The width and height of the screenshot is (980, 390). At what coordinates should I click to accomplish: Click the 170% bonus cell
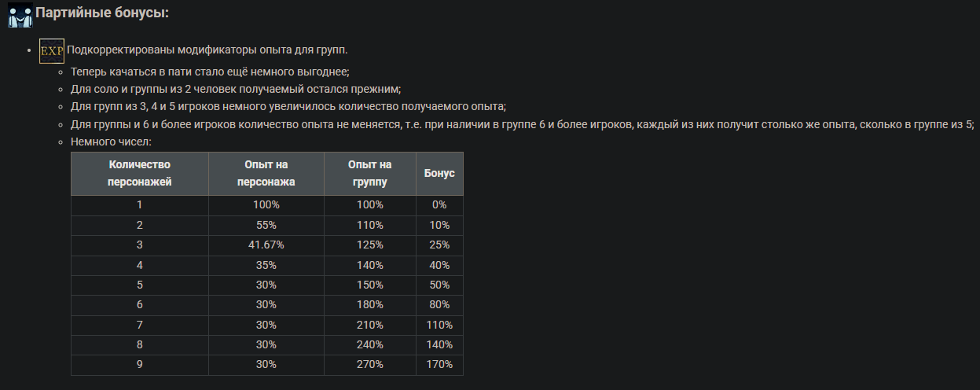click(439, 365)
